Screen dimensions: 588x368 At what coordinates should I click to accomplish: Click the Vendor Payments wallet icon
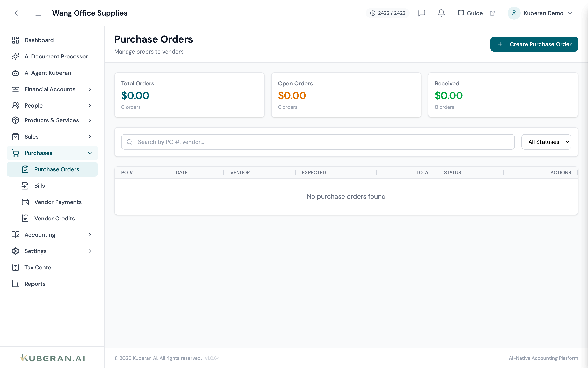coord(25,202)
